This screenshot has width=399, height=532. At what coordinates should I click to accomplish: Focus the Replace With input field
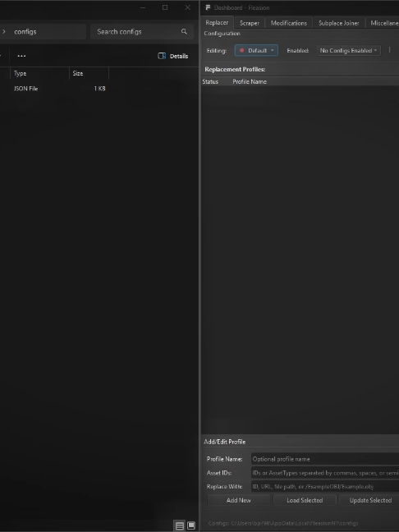(325, 487)
